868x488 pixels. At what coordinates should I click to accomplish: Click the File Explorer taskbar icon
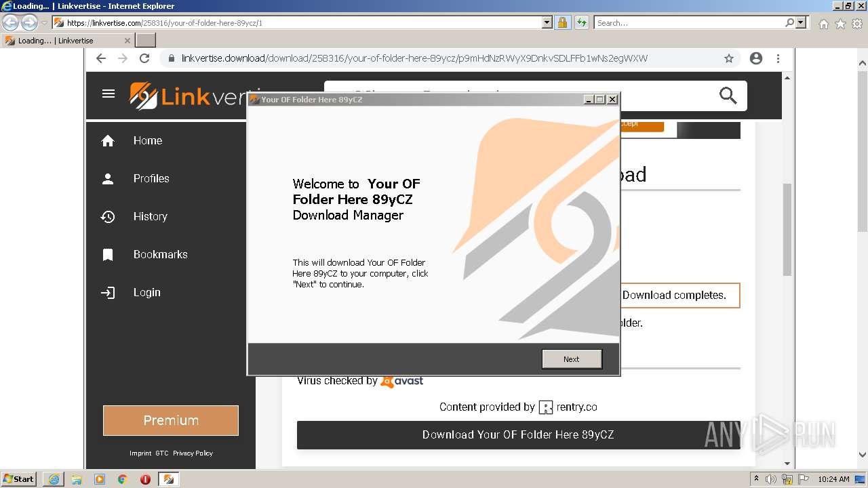(77, 479)
